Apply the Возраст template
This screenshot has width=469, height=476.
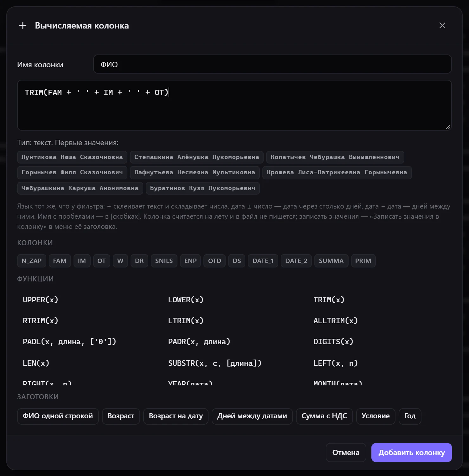[x=121, y=416]
